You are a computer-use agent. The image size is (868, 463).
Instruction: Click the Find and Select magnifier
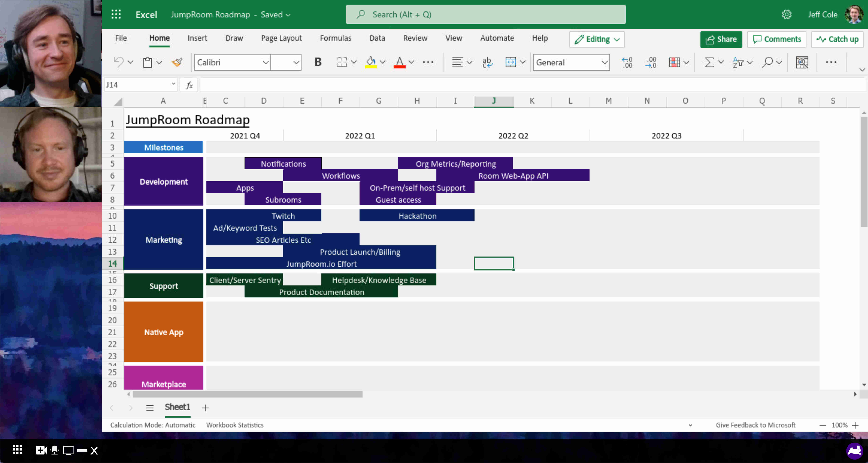[x=767, y=62]
